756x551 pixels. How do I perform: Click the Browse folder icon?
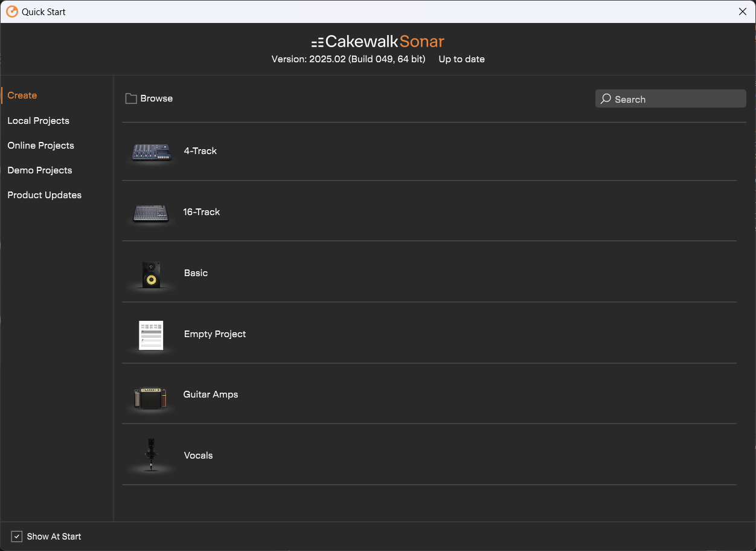coord(131,98)
